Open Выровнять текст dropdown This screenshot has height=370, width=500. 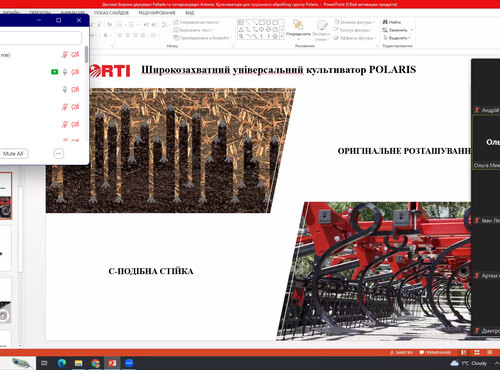pyautogui.click(x=193, y=30)
